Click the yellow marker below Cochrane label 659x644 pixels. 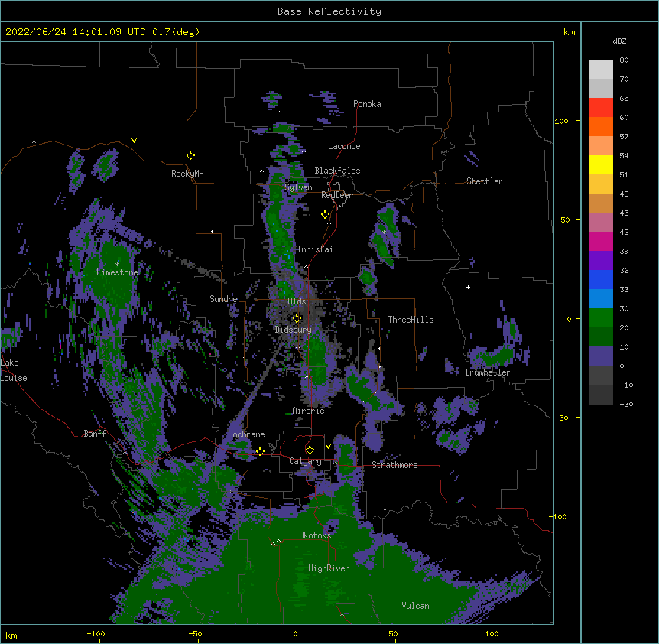click(260, 451)
